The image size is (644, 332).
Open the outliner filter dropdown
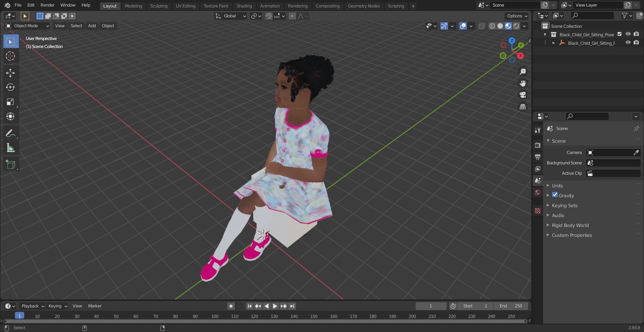point(627,16)
